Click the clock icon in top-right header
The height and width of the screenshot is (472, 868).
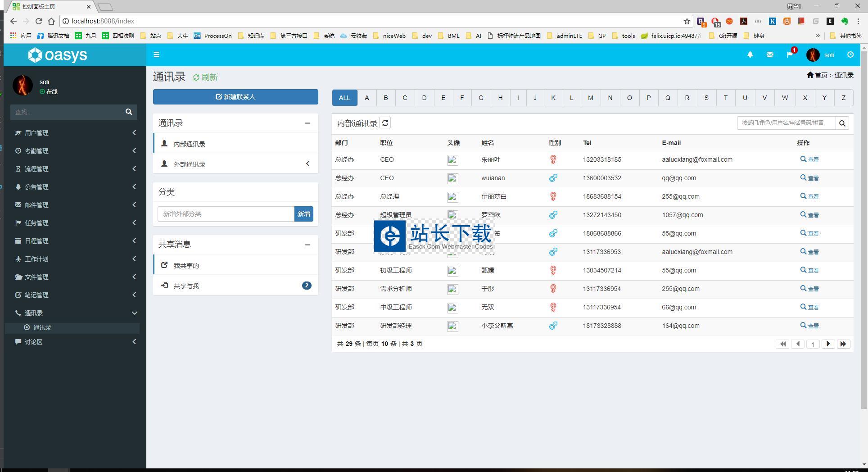pos(850,54)
